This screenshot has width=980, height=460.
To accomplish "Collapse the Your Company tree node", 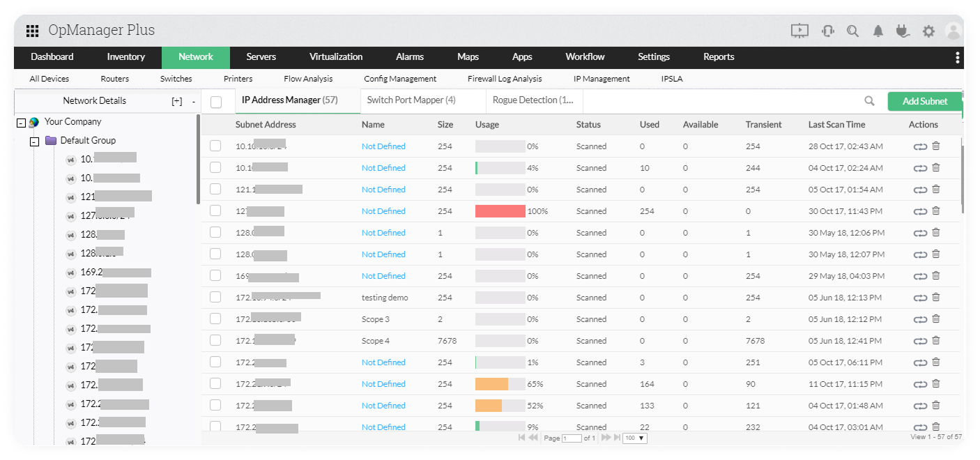I will pos(21,122).
